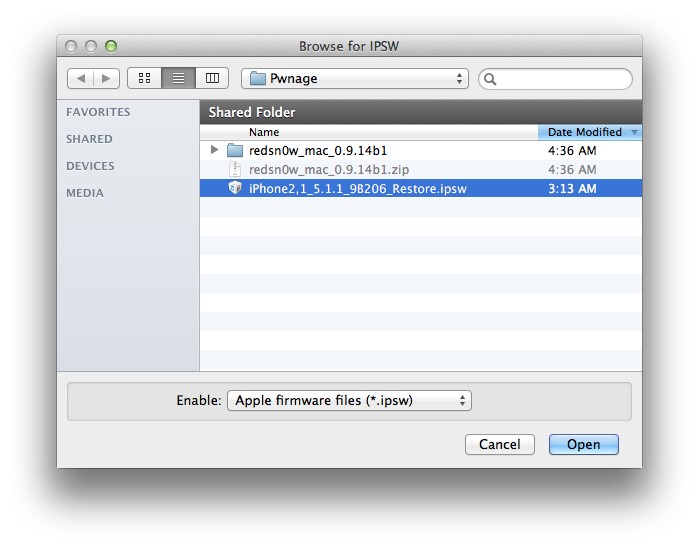The image size is (699, 547).
Task: Go back with the left arrow button
Action: tap(80, 78)
